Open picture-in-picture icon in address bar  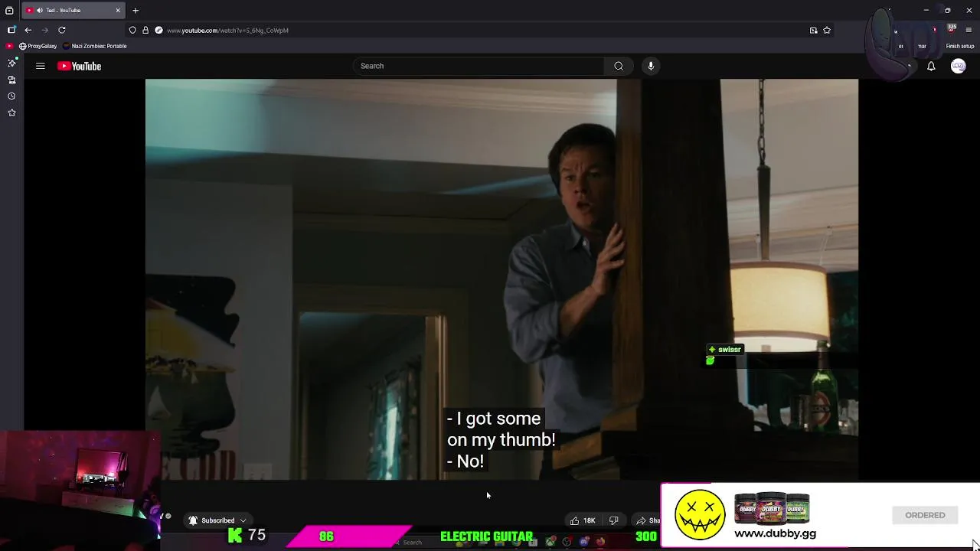coord(813,30)
